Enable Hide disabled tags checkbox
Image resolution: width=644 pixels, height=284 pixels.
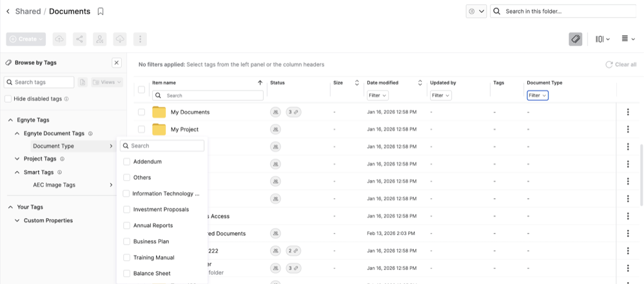pos(8,99)
